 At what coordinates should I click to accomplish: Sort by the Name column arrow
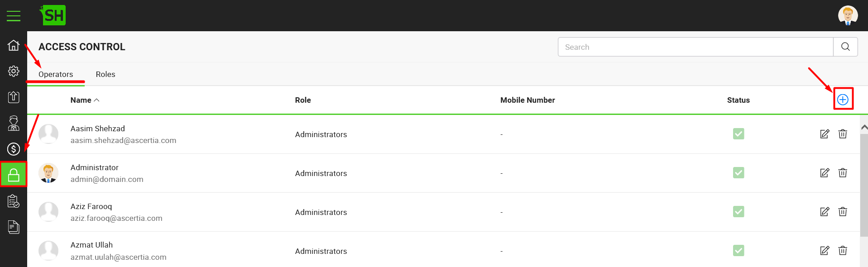pyautogui.click(x=96, y=100)
